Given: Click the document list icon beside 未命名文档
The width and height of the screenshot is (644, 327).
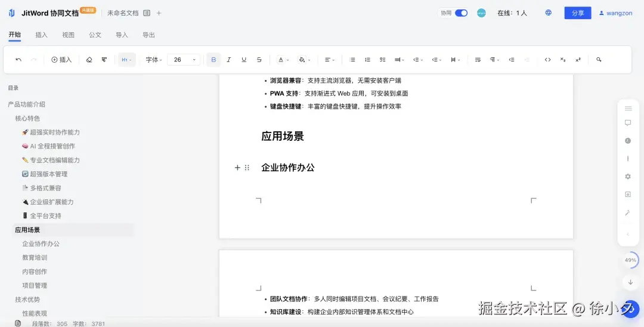Looking at the screenshot, I should (147, 13).
